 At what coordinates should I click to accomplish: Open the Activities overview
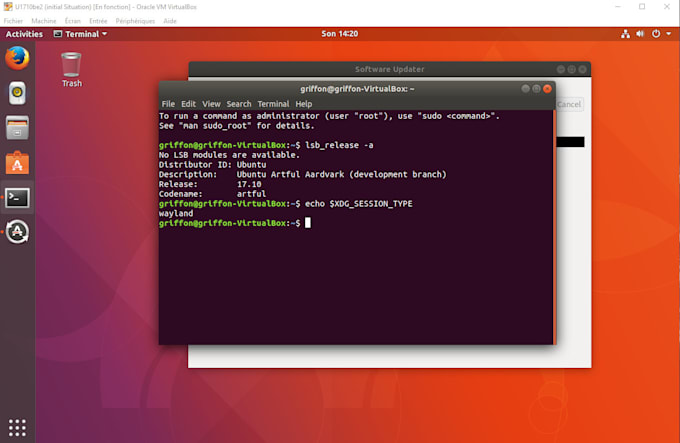click(24, 34)
